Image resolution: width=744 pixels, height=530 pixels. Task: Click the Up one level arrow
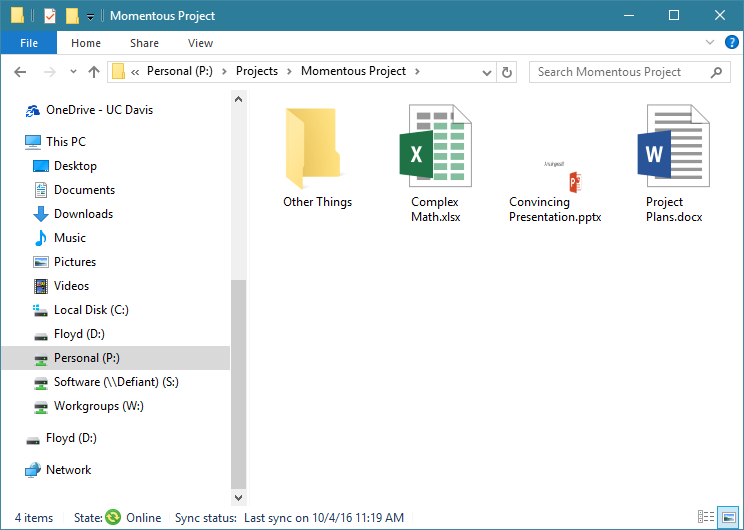94,72
